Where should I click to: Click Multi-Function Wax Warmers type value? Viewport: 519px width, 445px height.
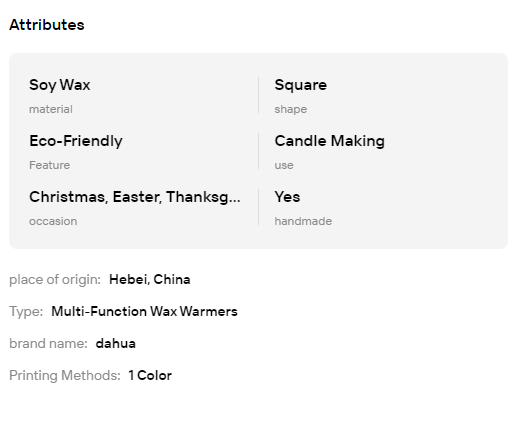tap(144, 311)
